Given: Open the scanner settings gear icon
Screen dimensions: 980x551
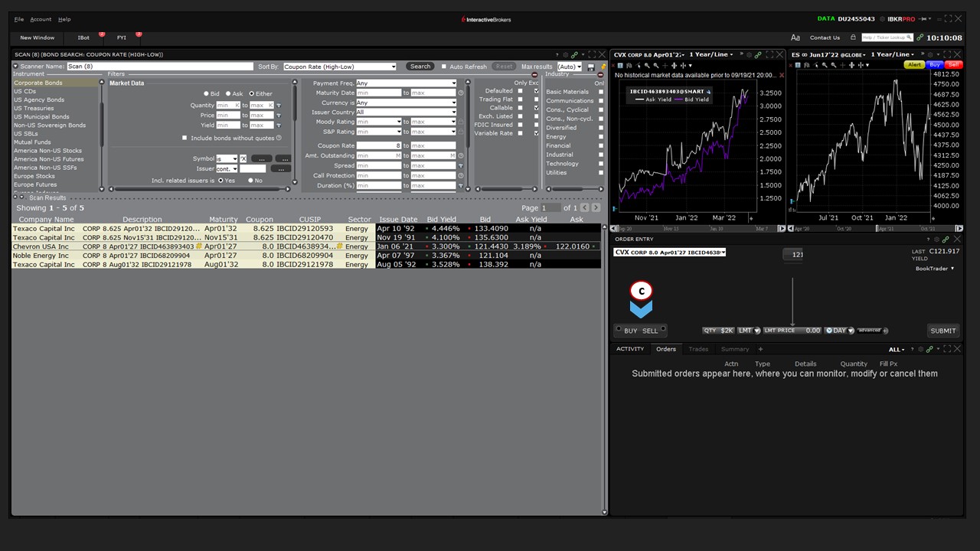Looking at the screenshot, I should pyautogui.click(x=566, y=54).
